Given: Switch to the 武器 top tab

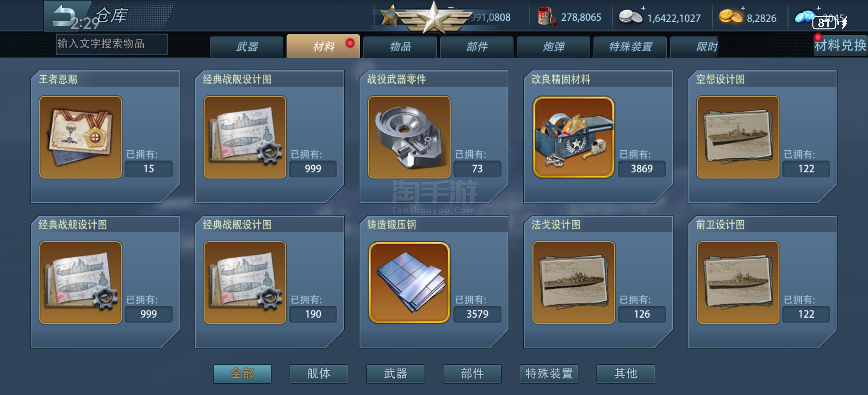Looking at the screenshot, I should click(247, 47).
